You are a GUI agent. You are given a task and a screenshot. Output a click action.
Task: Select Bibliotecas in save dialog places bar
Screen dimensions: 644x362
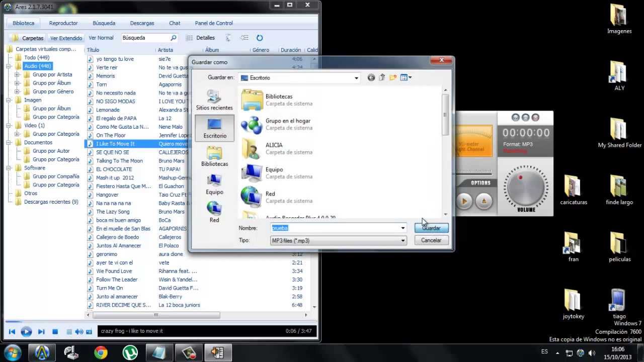coord(214,156)
